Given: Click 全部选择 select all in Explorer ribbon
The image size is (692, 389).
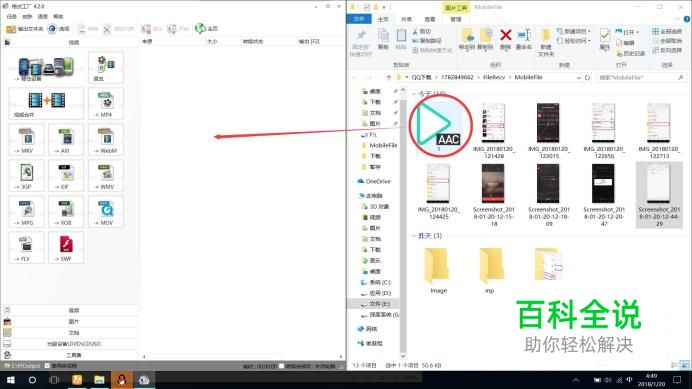Looking at the screenshot, I should (666, 31).
